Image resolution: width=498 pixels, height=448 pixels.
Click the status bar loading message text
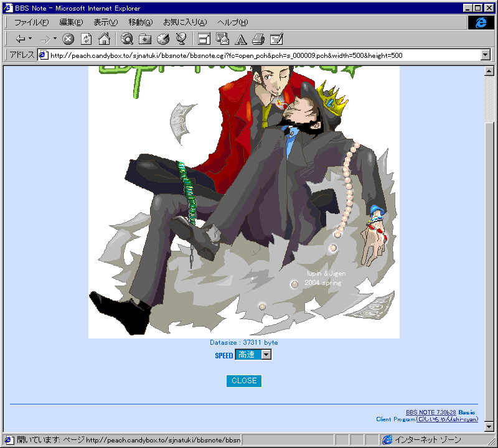[x=129, y=440]
